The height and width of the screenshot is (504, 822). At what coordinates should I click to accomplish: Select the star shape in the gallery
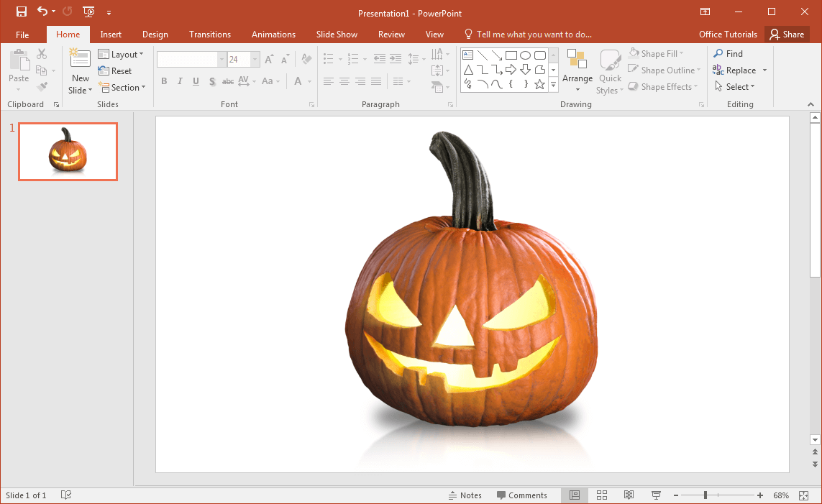(539, 85)
